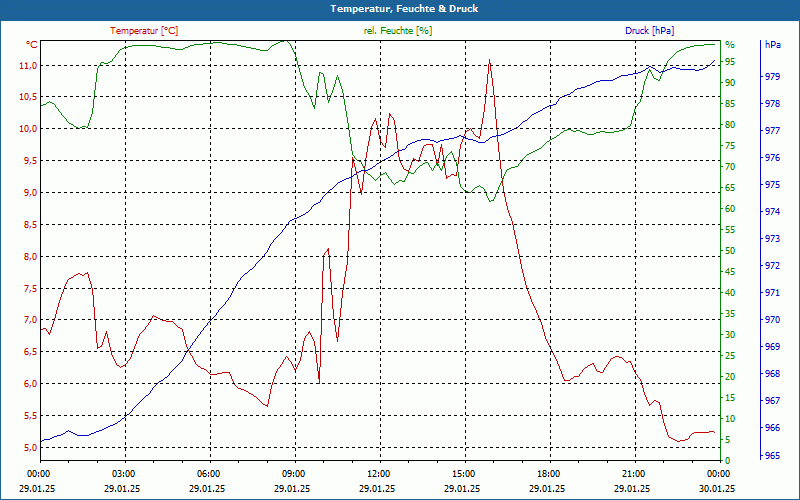Click the blue '968' pressure axis tick

(x=772, y=374)
